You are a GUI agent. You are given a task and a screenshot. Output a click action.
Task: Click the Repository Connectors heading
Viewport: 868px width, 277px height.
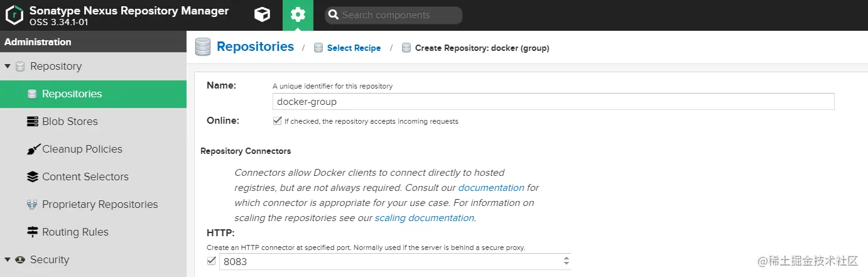tap(246, 151)
